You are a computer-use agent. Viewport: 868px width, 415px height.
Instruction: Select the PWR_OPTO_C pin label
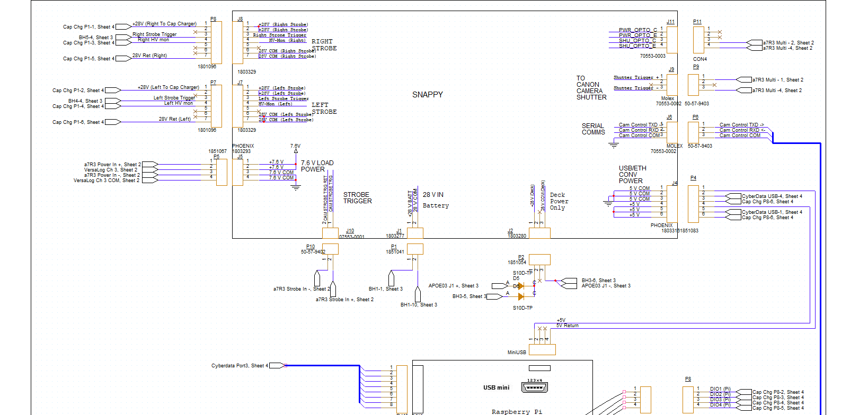tap(637, 30)
